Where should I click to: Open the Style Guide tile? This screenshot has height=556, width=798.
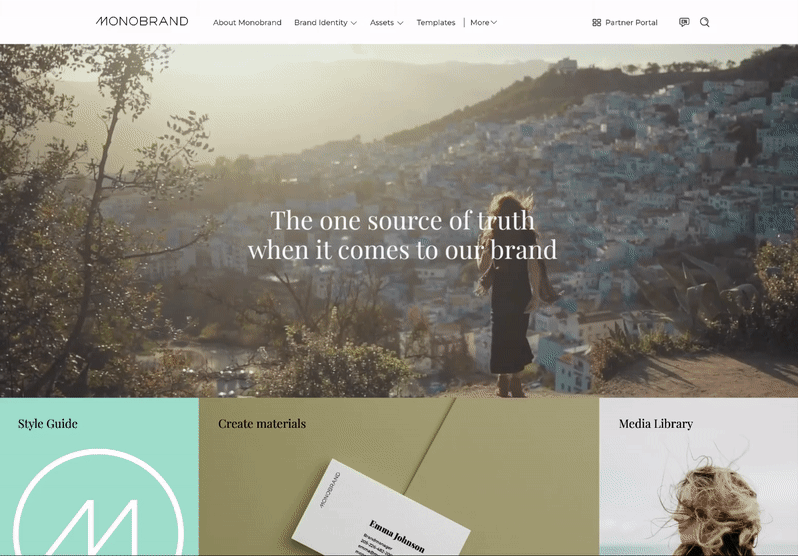[99, 477]
